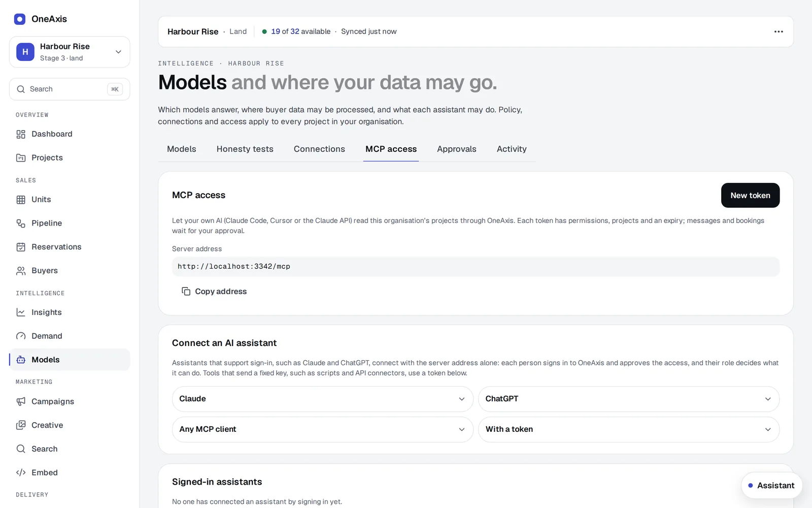
Task: Click the server address http://localhost:3342/mcp
Action: (476, 267)
